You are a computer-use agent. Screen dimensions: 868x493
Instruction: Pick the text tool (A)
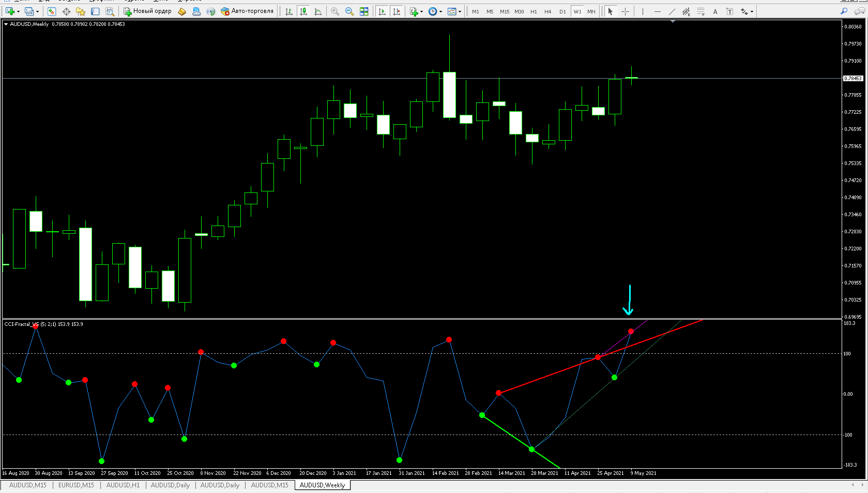point(715,11)
